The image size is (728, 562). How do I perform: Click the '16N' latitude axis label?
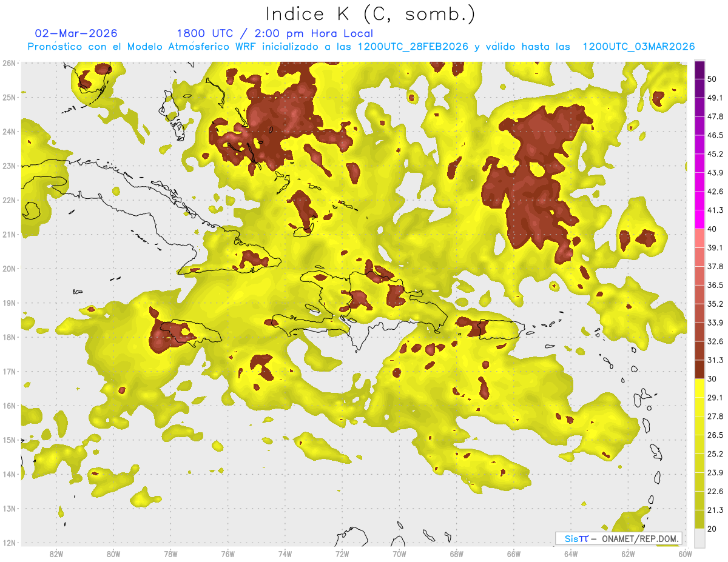pyautogui.click(x=9, y=406)
